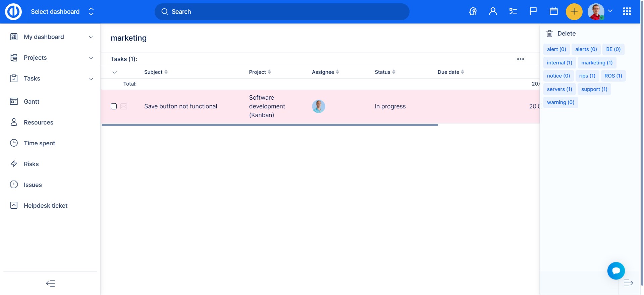Open Gantt in the sidebar
Viewport: 644px width, 295px height.
coord(32,102)
